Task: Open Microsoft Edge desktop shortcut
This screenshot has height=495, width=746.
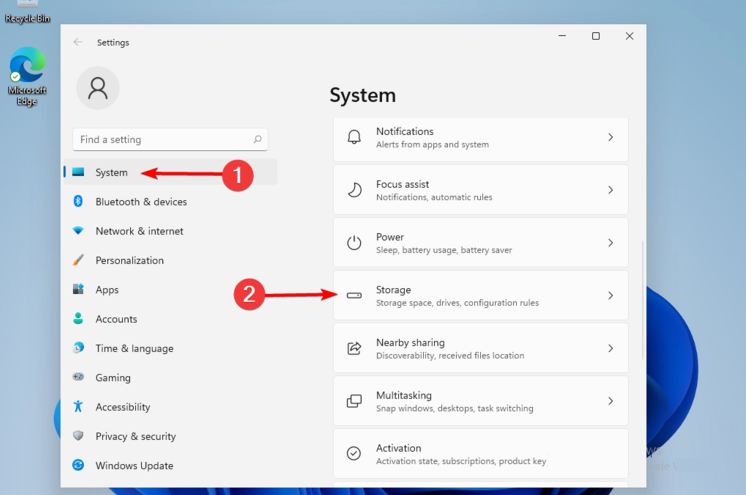Action: point(27,76)
